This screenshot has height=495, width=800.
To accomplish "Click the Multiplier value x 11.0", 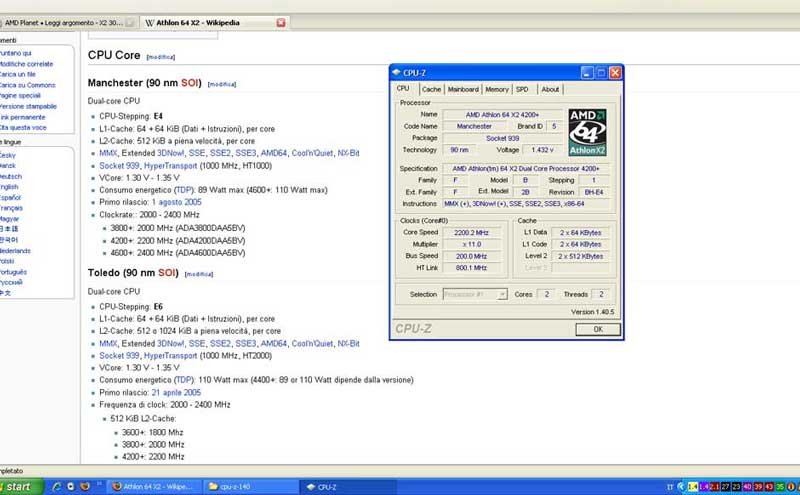I will (471, 244).
